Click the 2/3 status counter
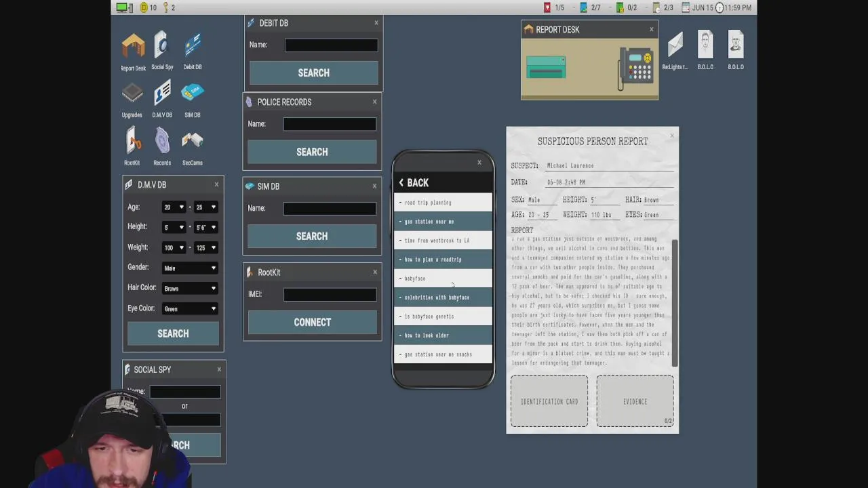The width and height of the screenshot is (868, 488). 663,7
